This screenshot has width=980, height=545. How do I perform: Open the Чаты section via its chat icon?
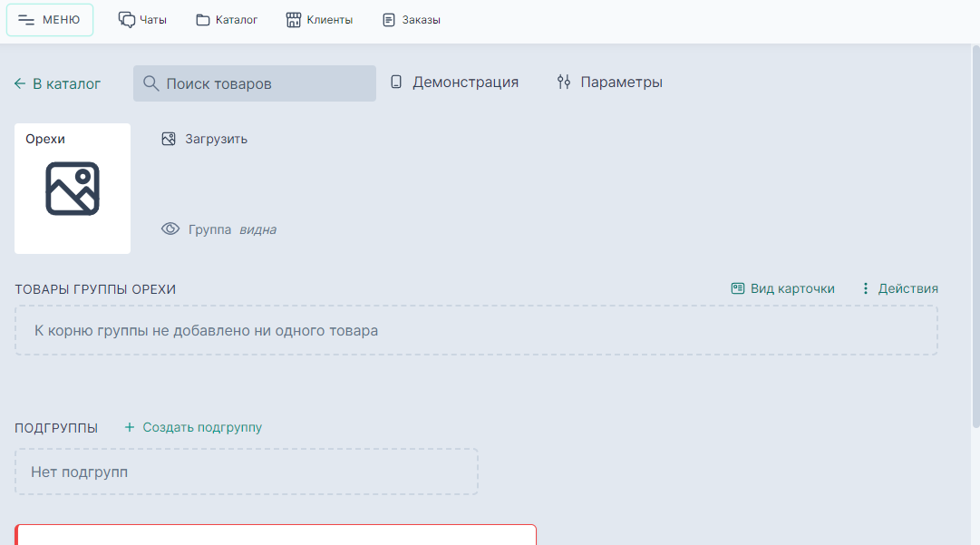tap(126, 17)
